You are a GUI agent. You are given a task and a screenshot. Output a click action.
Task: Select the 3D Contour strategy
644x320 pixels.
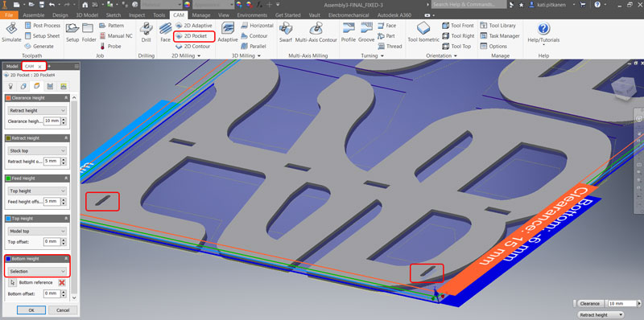[x=254, y=35]
